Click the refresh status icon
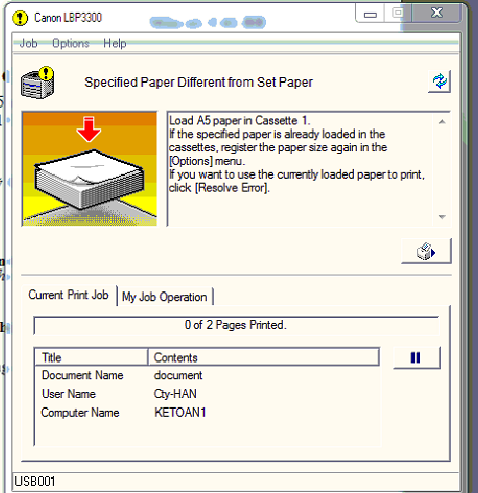The height and width of the screenshot is (493, 478). pos(439,81)
